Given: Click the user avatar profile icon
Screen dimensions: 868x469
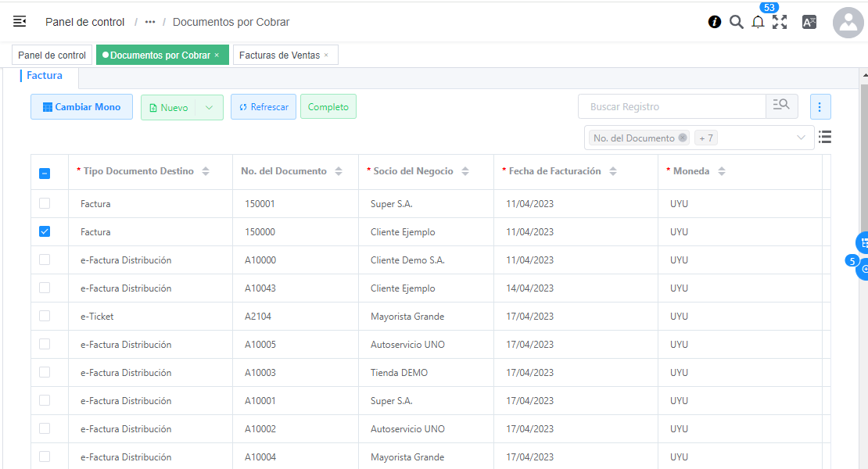Looking at the screenshot, I should (x=848, y=23).
